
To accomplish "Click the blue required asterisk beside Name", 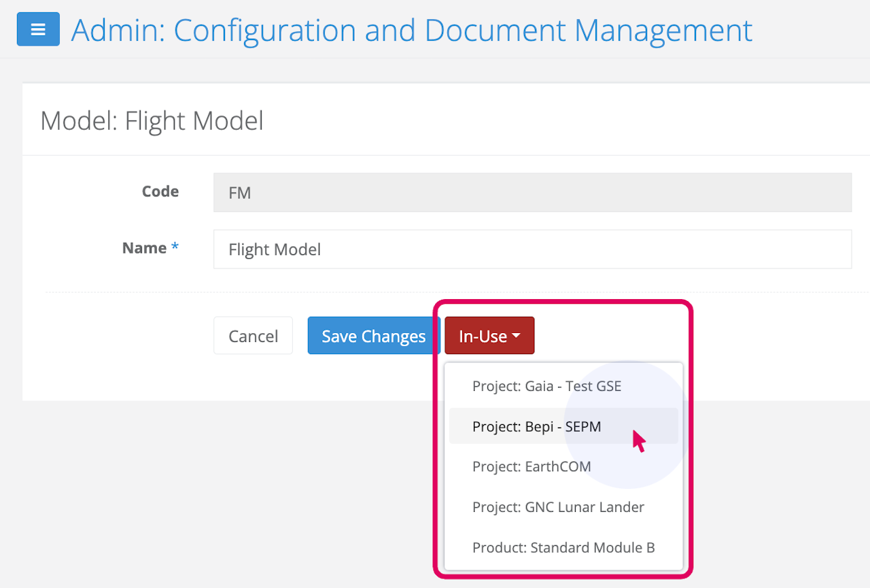I will pos(175,248).
